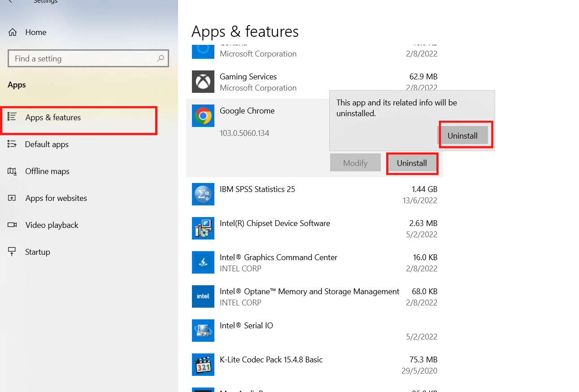Viewport: 579px width, 392px height.
Task: Click the Intel Chipset Device Software icon
Action: click(x=203, y=228)
